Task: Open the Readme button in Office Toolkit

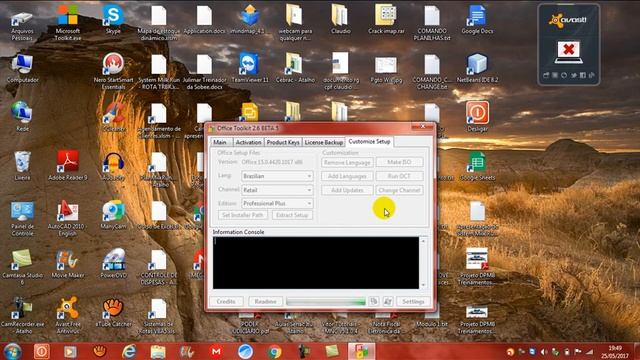Action: tap(265, 302)
